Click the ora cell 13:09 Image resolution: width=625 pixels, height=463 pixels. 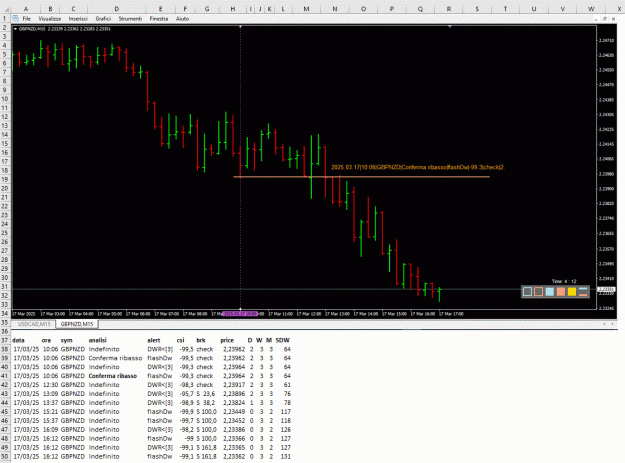(51, 394)
